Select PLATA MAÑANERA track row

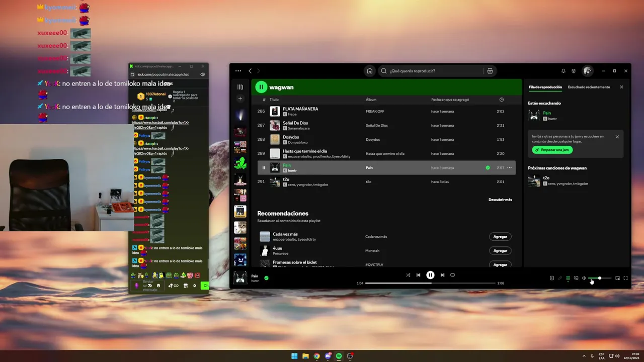386,111
